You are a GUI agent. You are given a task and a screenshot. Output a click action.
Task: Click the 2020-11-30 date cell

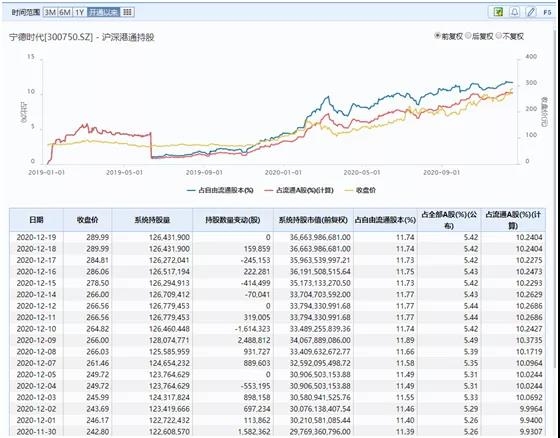[x=36, y=432]
